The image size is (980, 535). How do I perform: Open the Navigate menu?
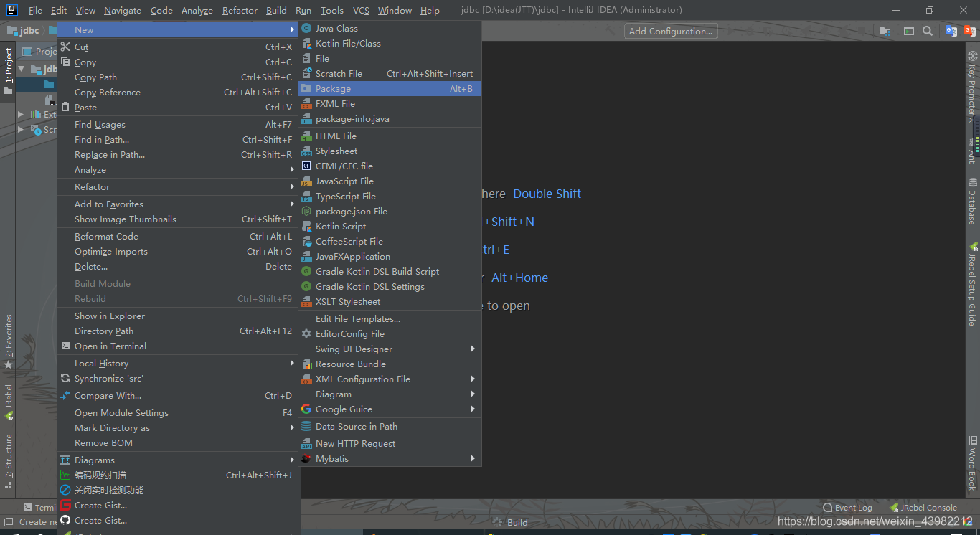[123, 10]
